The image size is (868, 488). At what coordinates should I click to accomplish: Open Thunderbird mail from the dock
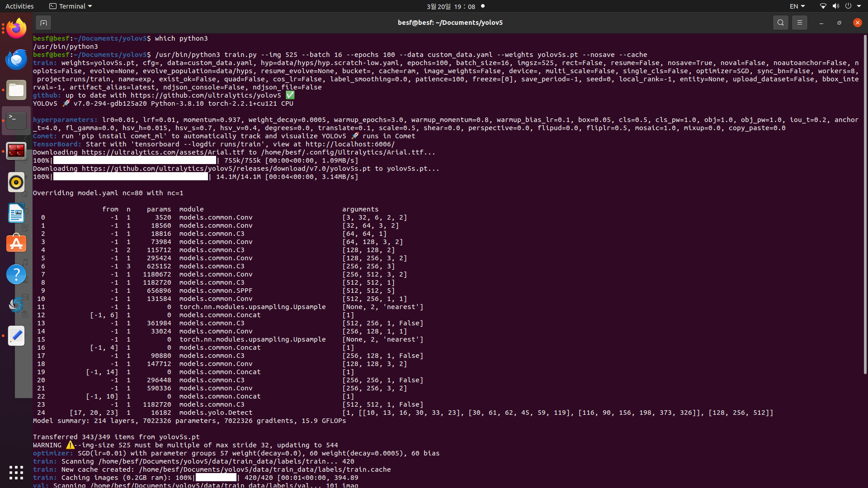(x=16, y=60)
